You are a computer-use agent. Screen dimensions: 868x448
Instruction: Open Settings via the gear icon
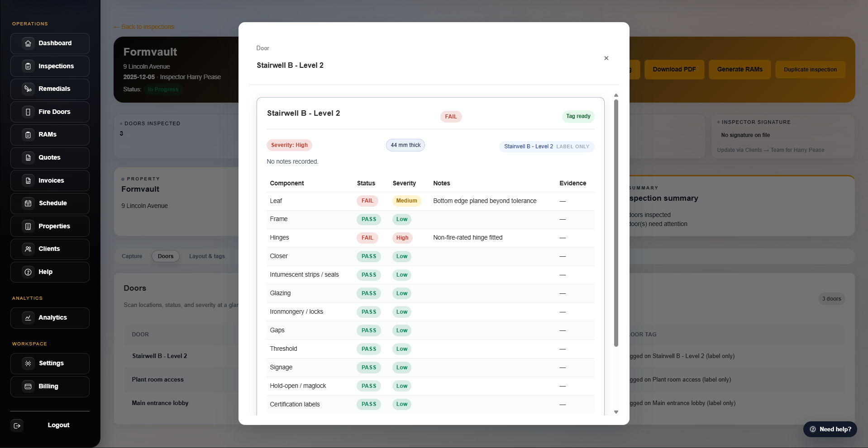click(28, 363)
